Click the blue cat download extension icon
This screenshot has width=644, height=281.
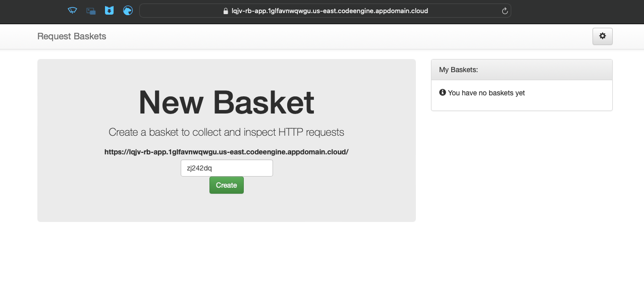(110, 11)
